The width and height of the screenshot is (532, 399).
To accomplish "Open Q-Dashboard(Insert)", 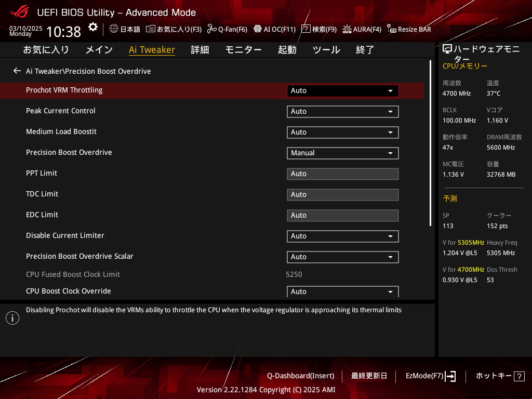I will point(301,376).
